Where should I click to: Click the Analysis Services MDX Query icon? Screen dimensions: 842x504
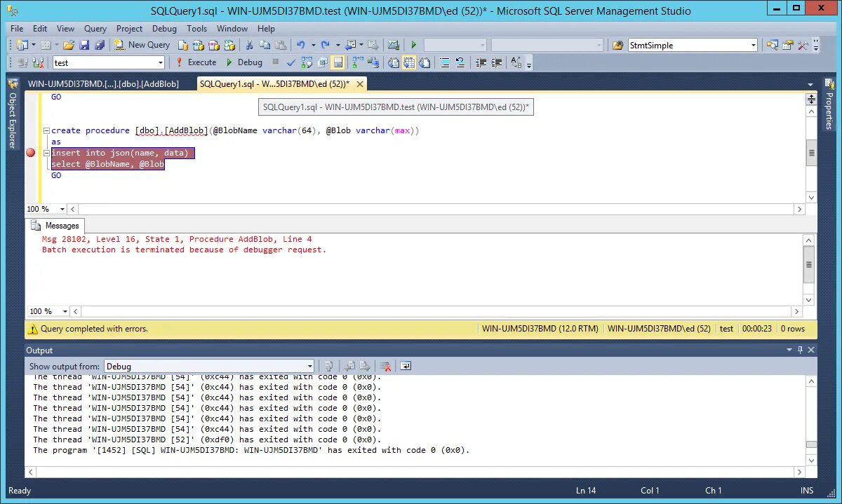click(x=198, y=45)
